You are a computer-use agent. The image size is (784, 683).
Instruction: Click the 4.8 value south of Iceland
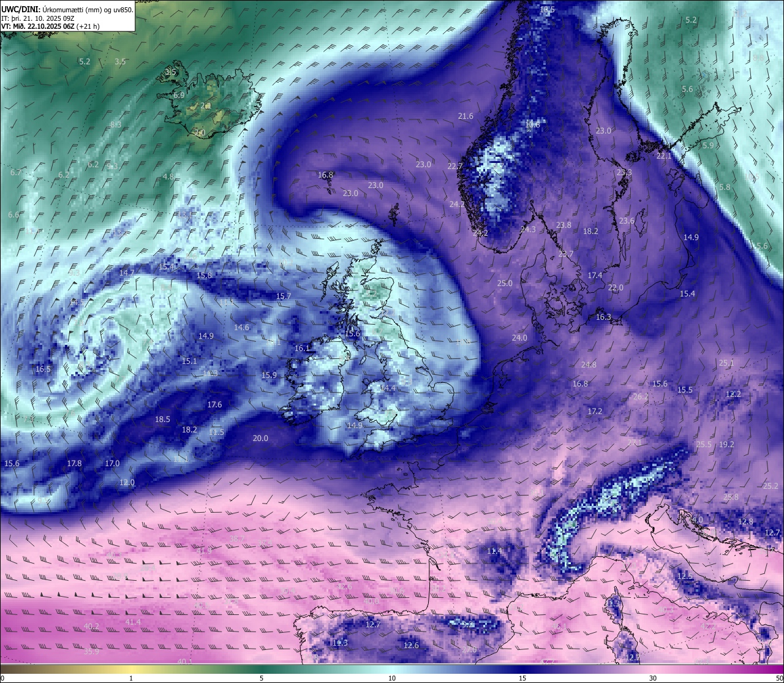click(168, 176)
